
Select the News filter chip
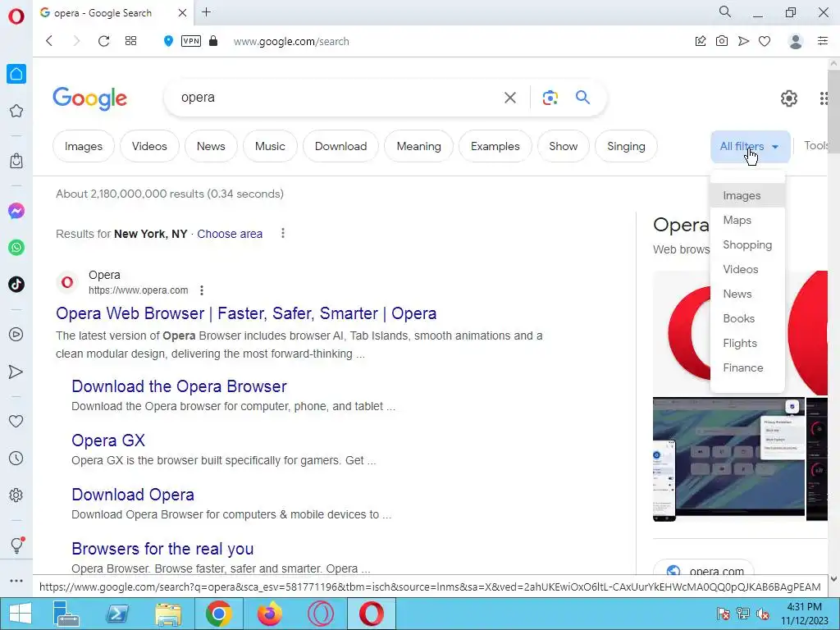pos(211,146)
